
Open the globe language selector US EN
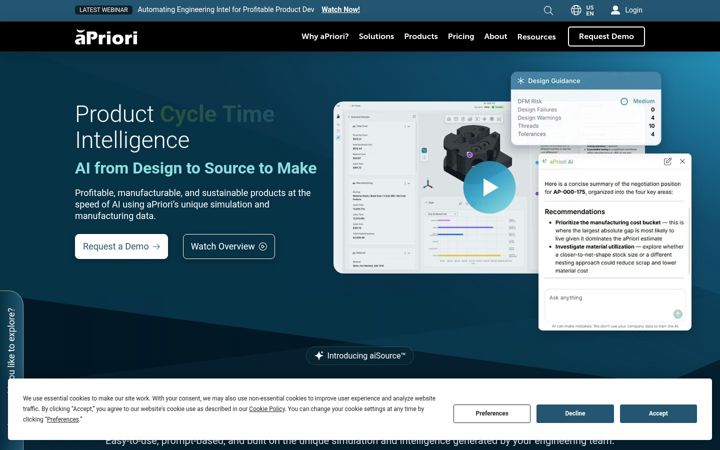pos(582,10)
